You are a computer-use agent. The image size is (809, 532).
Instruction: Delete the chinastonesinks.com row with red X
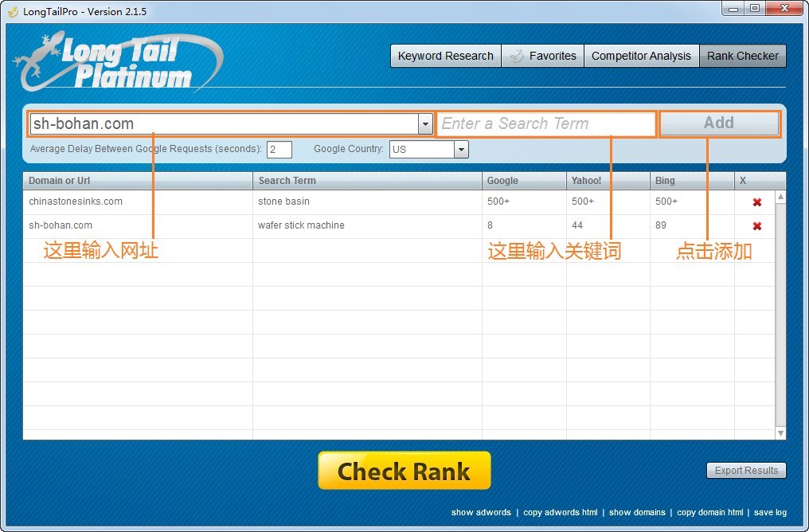click(757, 202)
